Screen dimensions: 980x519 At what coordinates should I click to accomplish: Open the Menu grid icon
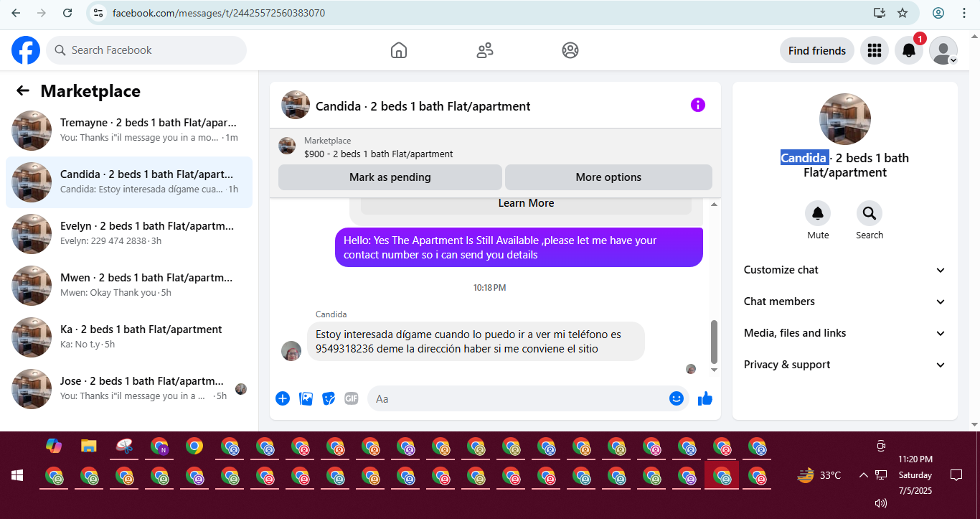click(x=874, y=50)
